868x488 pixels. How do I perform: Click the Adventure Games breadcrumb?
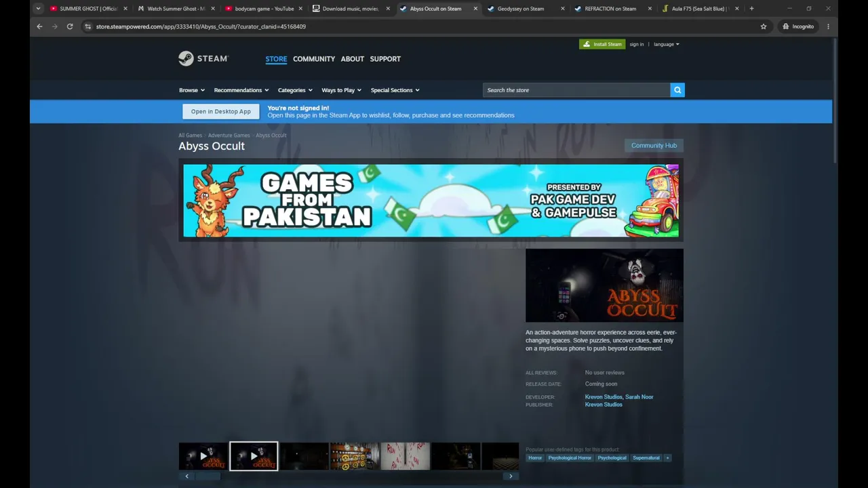(x=229, y=136)
